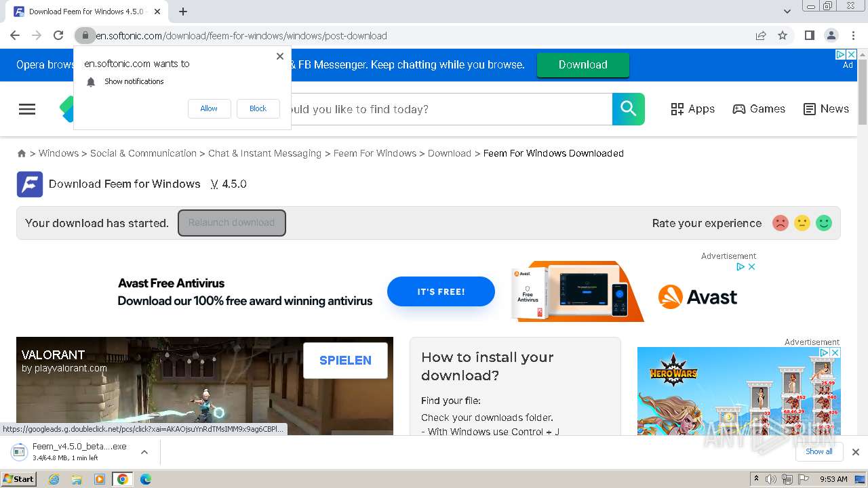The width and height of the screenshot is (868, 488).
Task: Open the News section
Action: pyautogui.click(x=826, y=109)
